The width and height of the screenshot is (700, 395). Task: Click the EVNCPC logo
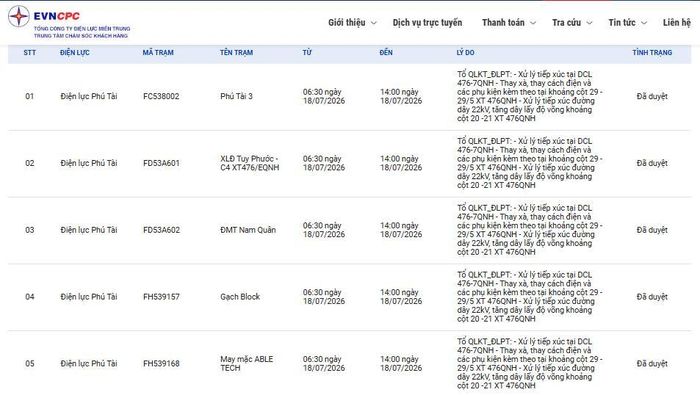tap(69, 21)
